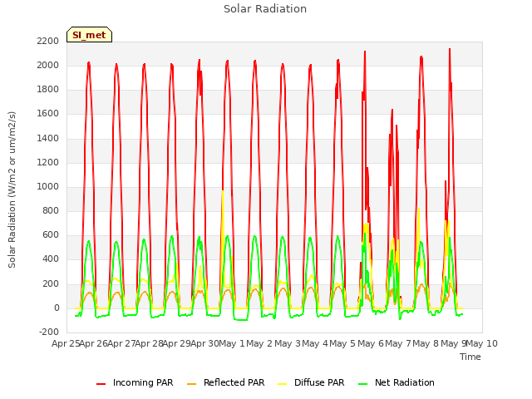This screenshot has width=532, height=399.
Task: Click the -200 y-axis tick label
Action: [x=49, y=332]
